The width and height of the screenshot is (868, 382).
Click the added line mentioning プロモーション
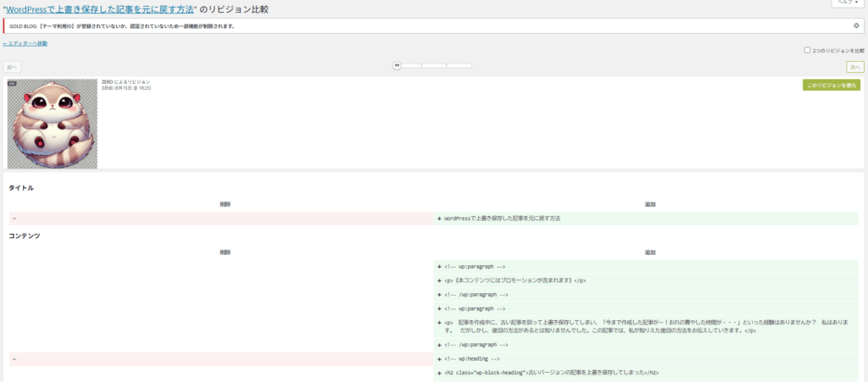point(515,280)
